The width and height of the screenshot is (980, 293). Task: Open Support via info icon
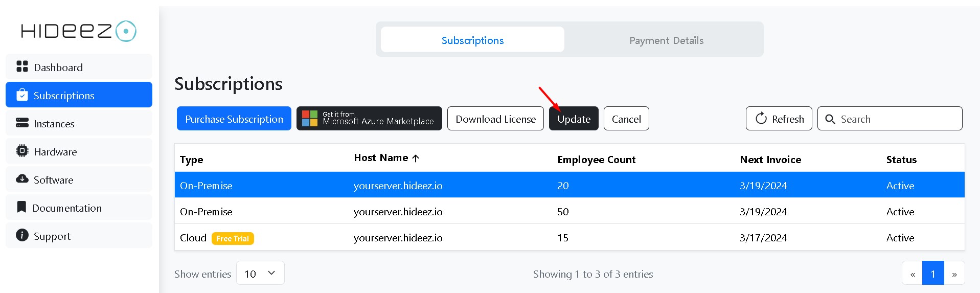[22, 235]
